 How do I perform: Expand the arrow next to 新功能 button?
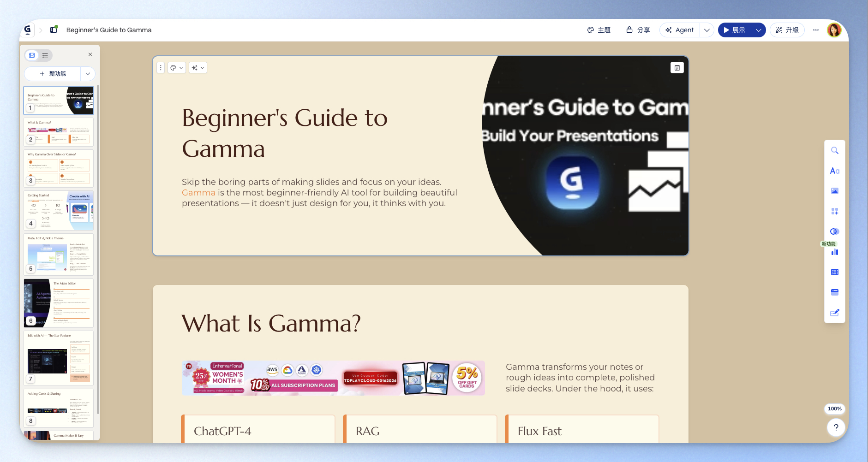pyautogui.click(x=88, y=74)
